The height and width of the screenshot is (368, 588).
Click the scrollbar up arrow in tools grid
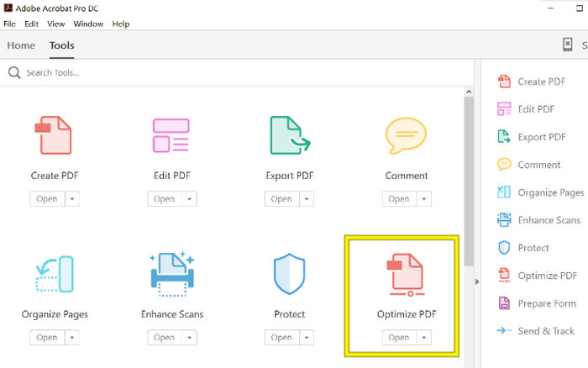click(x=469, y=92)
